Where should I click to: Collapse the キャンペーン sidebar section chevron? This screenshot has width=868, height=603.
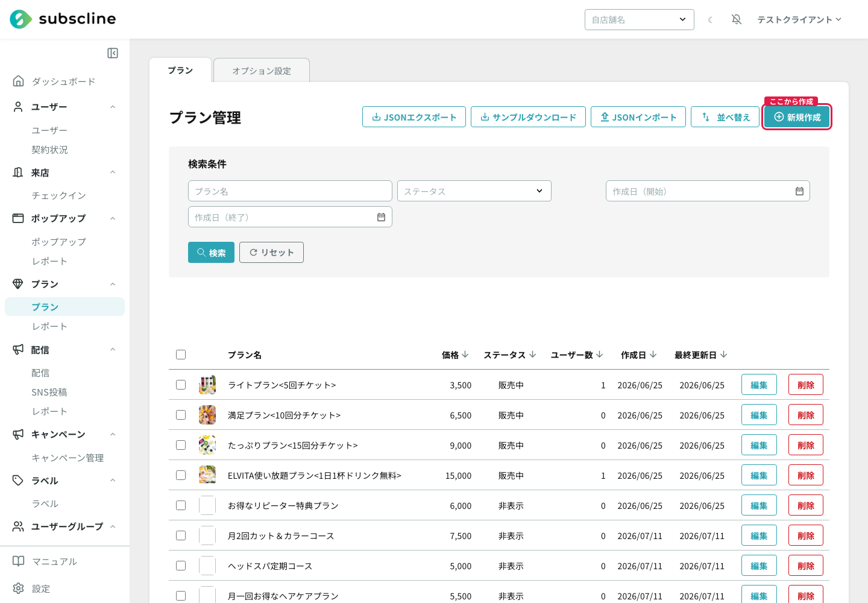(113, 434)
